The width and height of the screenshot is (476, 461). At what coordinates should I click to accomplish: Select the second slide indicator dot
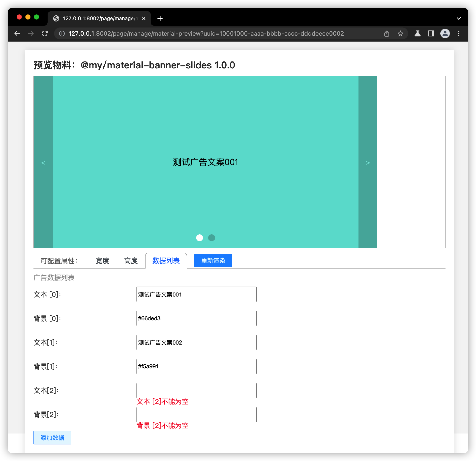pyautogui.click(x=211, y=238)
